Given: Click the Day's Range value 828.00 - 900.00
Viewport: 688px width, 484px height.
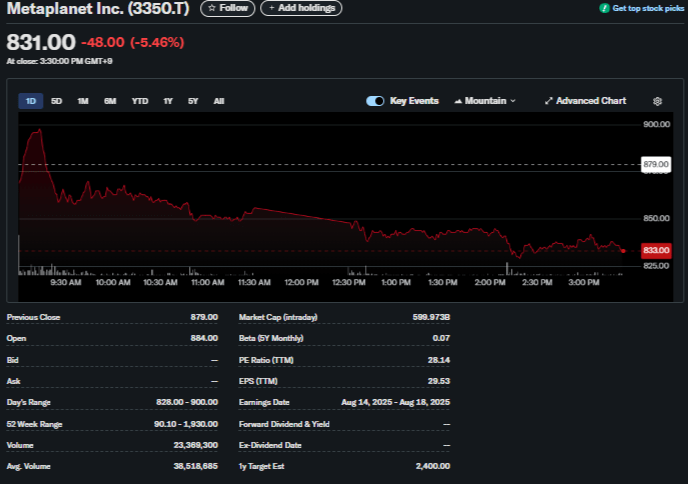Looking at the screenshot, I should pyautogui.click(x=187, y=402).
